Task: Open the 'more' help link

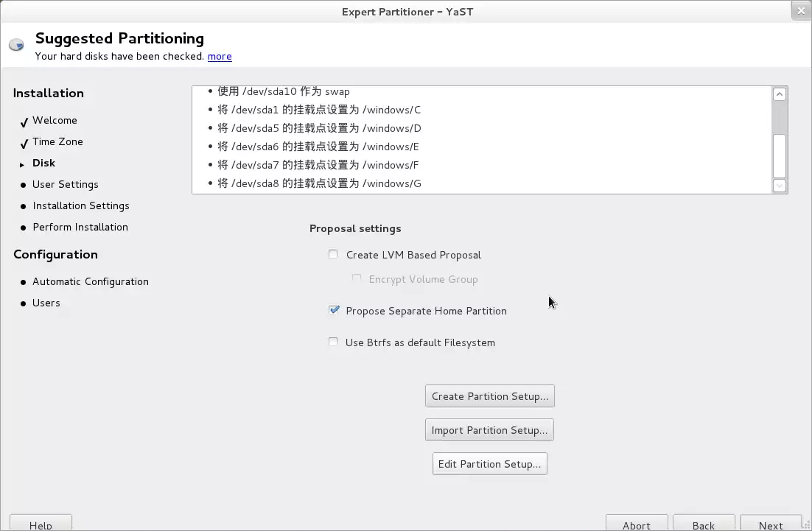Action: [x=220, y=56]
